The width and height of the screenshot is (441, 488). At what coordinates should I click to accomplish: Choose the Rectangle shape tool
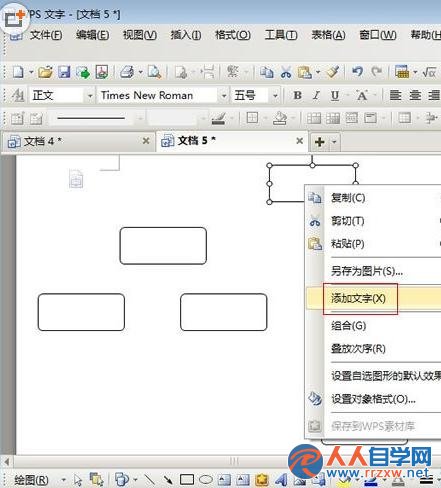[187, 480]
